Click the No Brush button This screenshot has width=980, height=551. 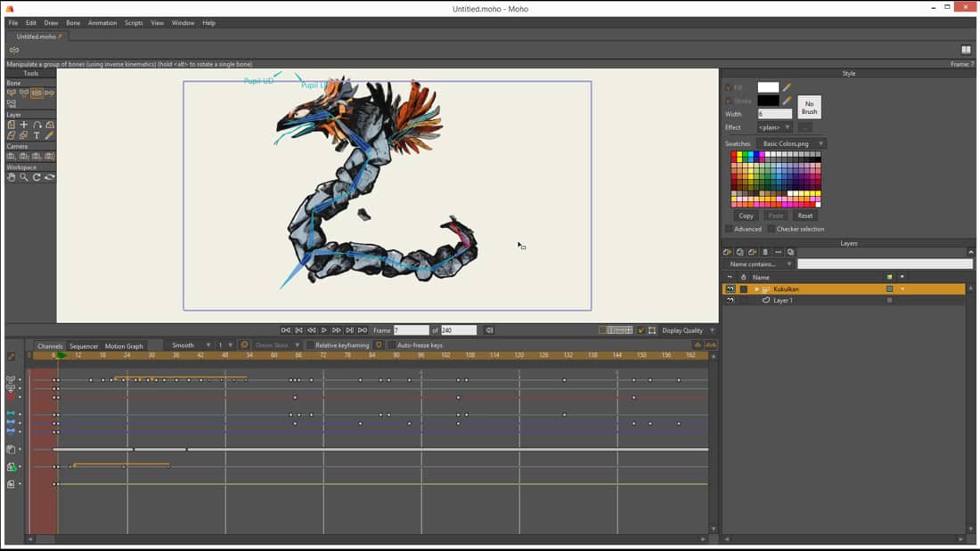coord(809,108)
